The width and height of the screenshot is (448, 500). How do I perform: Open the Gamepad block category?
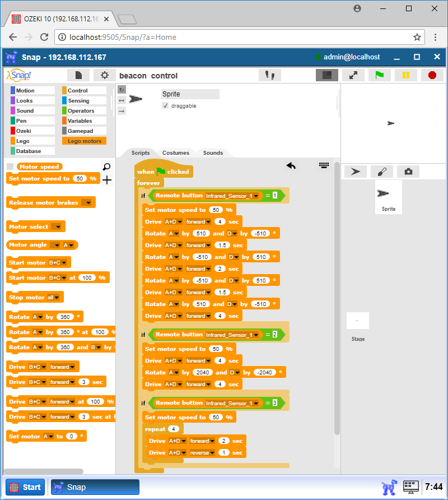[x=84, y=131]
